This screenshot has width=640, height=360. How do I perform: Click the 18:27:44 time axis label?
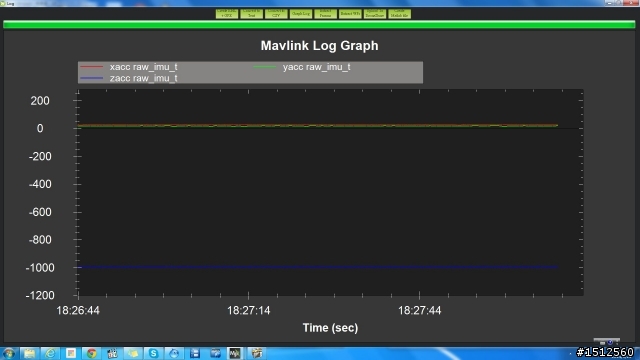[420, 311]
